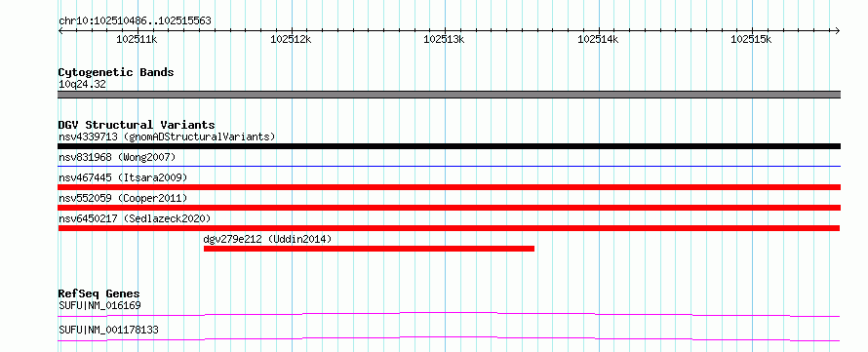Open the nsv6450217 (Sedlazeck2020) label
Screen dimensions: 868x352
[x=135, y=218]
